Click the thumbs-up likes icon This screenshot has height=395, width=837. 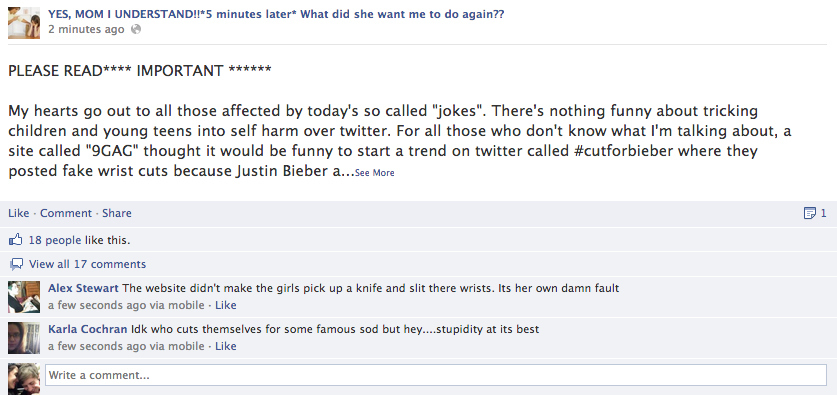(15, 240)
